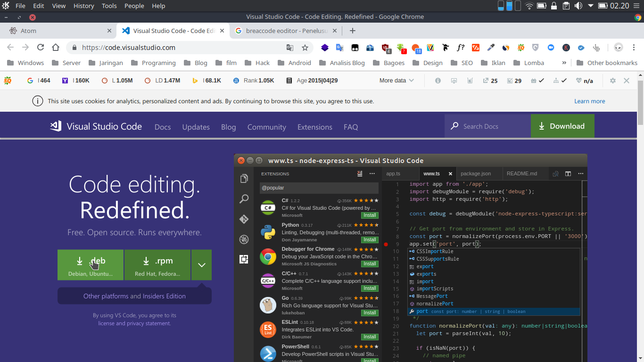Viewport: 644px width, 362px height.
Task: Expand the download options chevron
Action: pos(202,265)
